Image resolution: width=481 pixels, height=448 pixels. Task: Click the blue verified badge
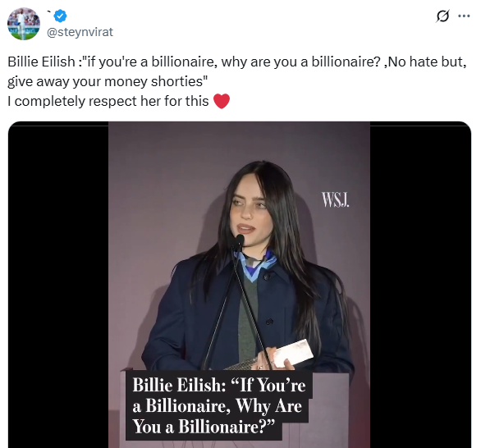tap(61, 16)
